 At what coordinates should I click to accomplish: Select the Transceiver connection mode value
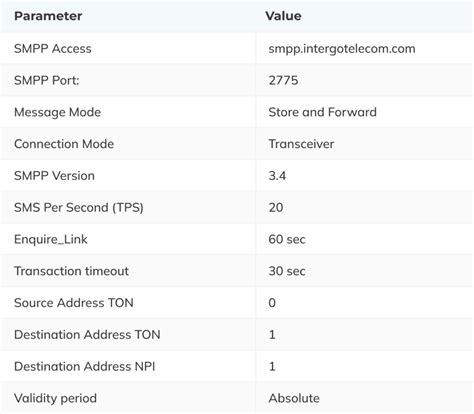[x=301, y=144]
